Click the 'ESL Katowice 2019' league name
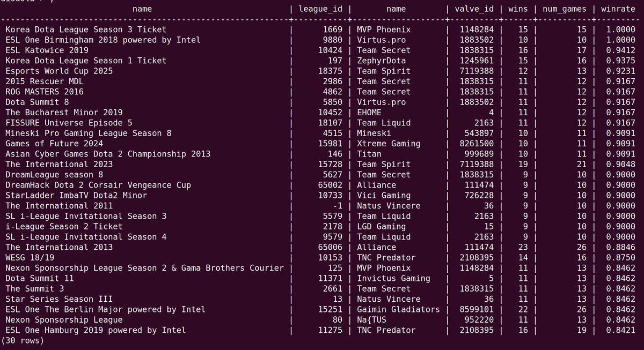This screenshot has width=644, height=350. point(47,50)
